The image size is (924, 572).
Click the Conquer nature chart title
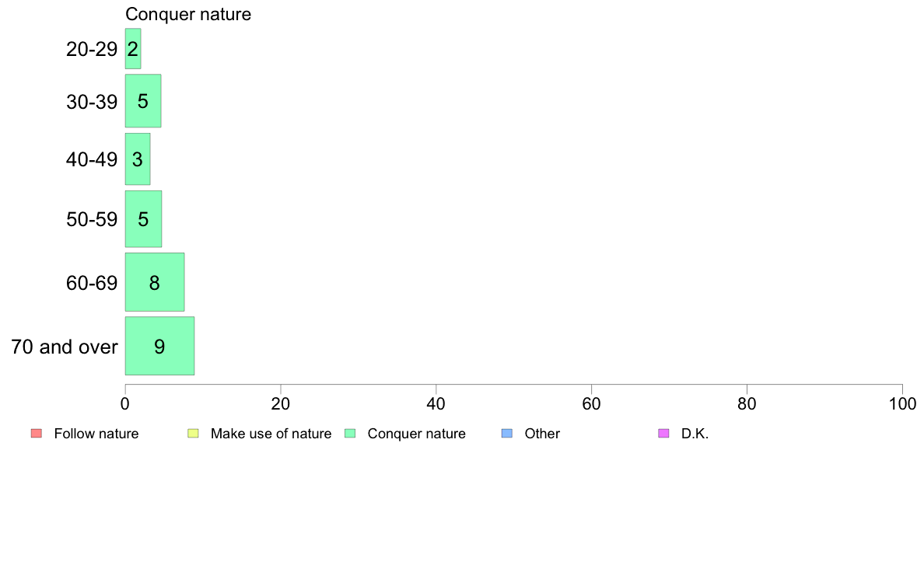click(188, 14)
